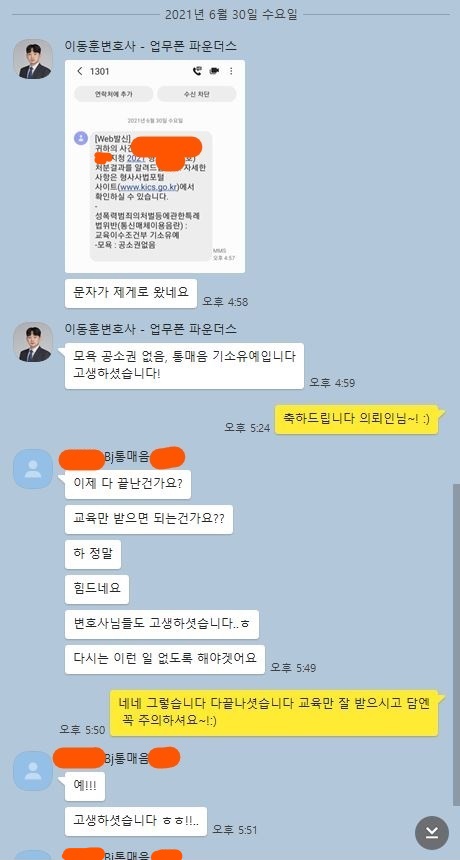This screenshot has height=860, width=460.
Task: Open second lawyer profile photo near 4:59 message
Action: click(x=33, y=342)
